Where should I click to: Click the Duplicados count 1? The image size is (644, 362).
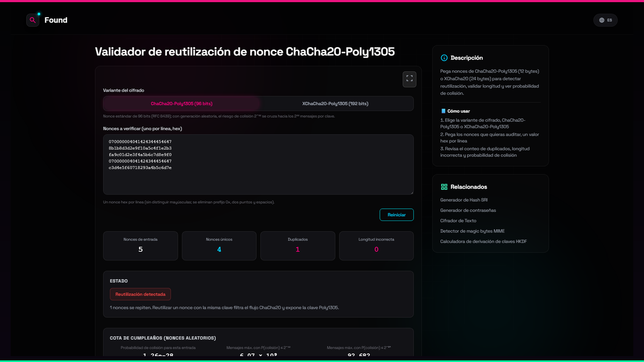[298, 249]
